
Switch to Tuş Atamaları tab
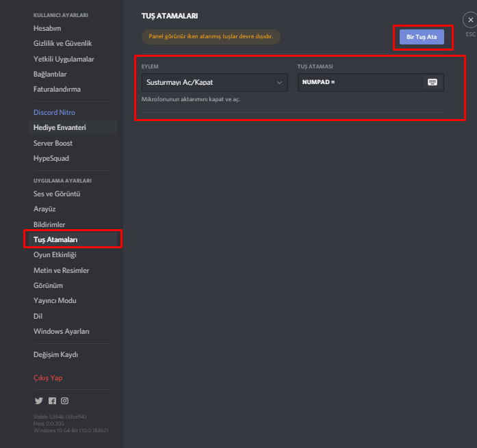[55, 239]
